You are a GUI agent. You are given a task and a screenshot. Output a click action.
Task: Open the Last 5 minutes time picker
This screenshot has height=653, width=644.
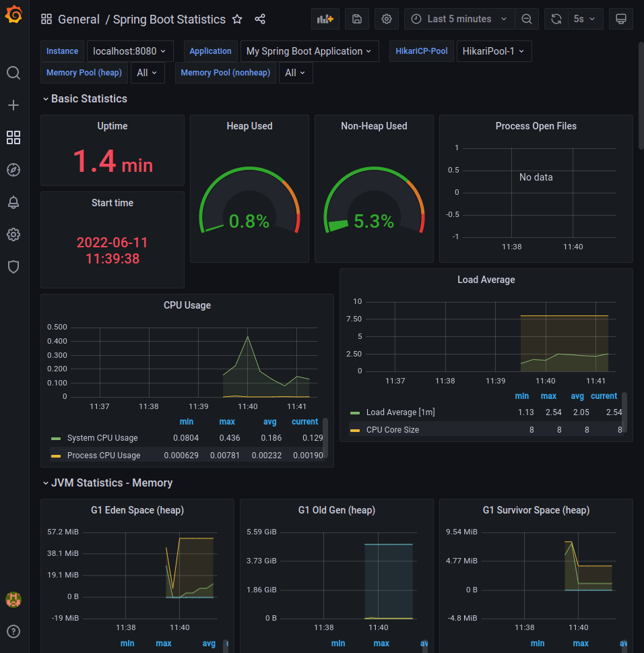click(459, 19)
